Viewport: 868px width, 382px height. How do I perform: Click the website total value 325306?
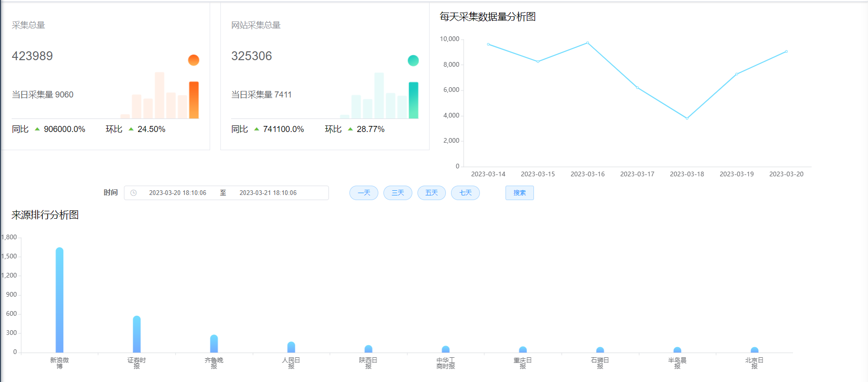point(252,56)
